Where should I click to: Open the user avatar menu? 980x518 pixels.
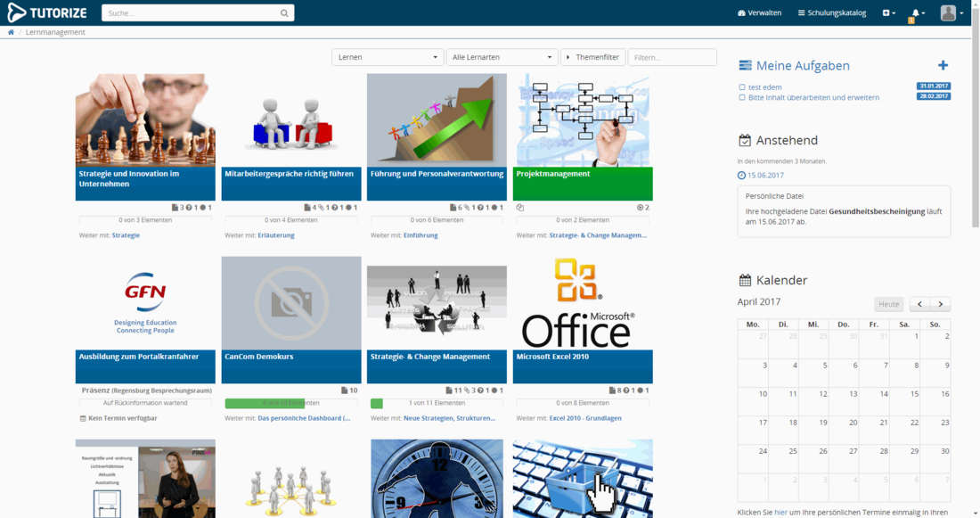[951, 13]
